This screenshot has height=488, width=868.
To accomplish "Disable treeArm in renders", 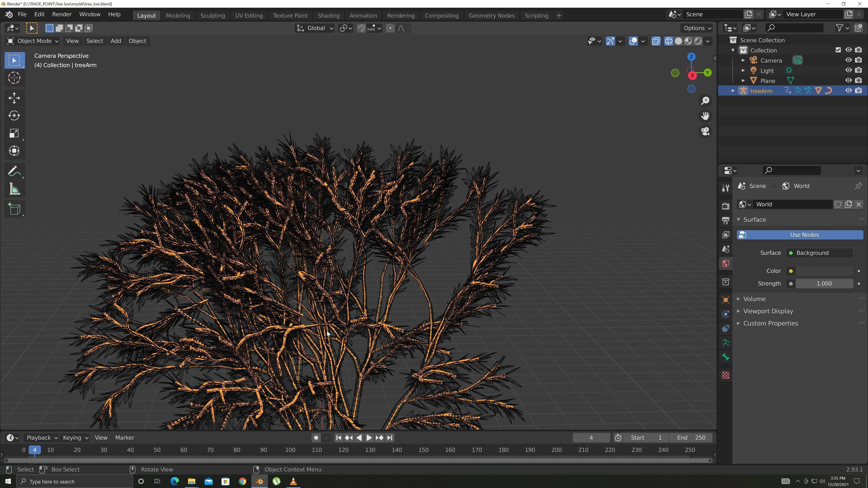I will point(859,91).
